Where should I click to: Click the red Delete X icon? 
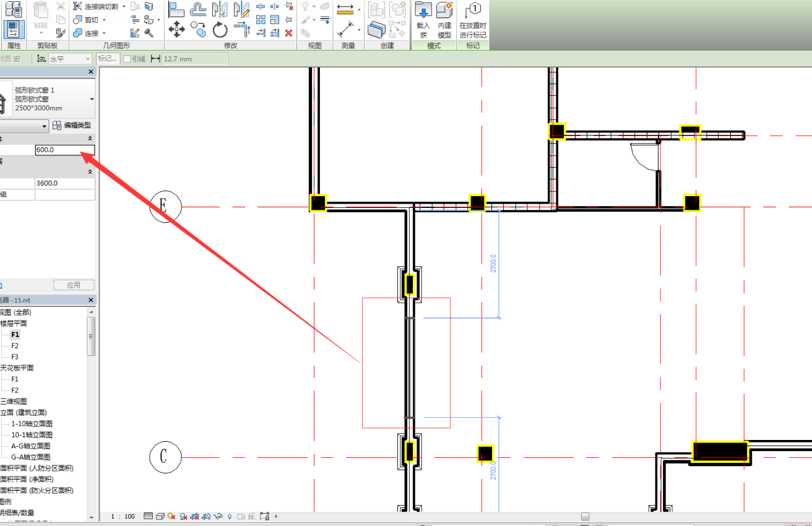[x=289, y=33]
